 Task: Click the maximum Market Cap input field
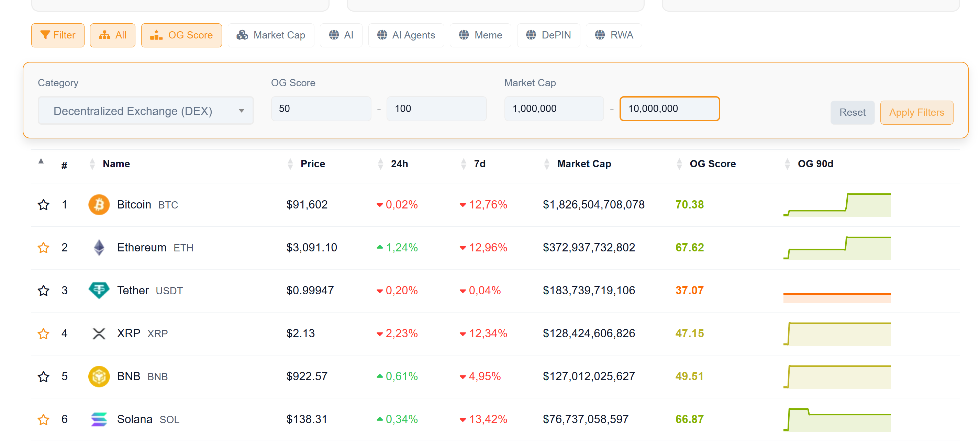coord(670,109)
